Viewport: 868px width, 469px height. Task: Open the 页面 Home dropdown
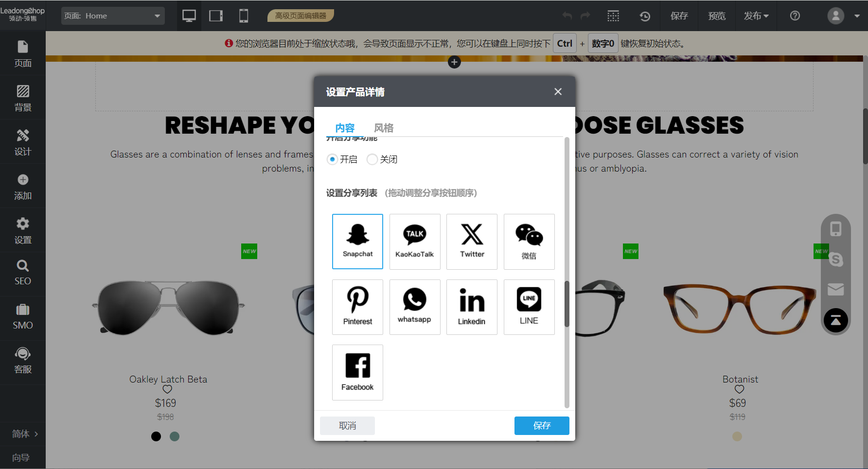point(113,16)
